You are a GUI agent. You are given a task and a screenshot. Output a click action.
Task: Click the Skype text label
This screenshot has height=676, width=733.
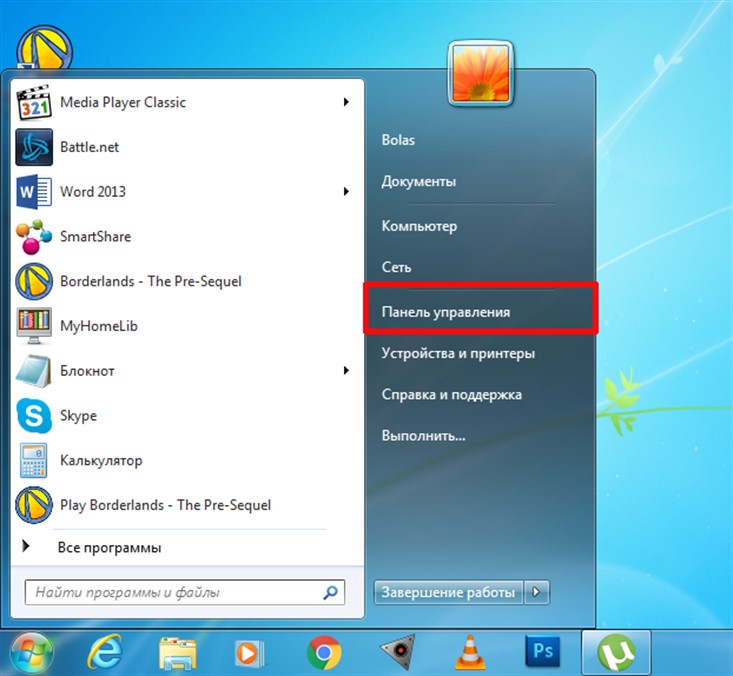point(79,416)
